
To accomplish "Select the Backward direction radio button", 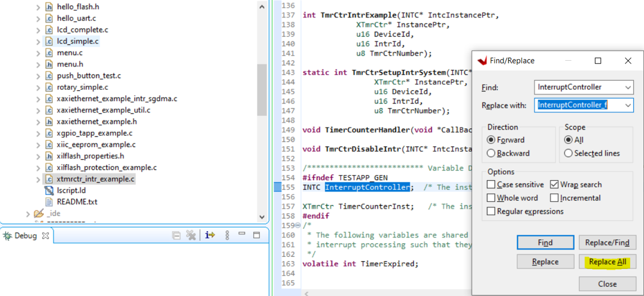I will coord(491,153).
